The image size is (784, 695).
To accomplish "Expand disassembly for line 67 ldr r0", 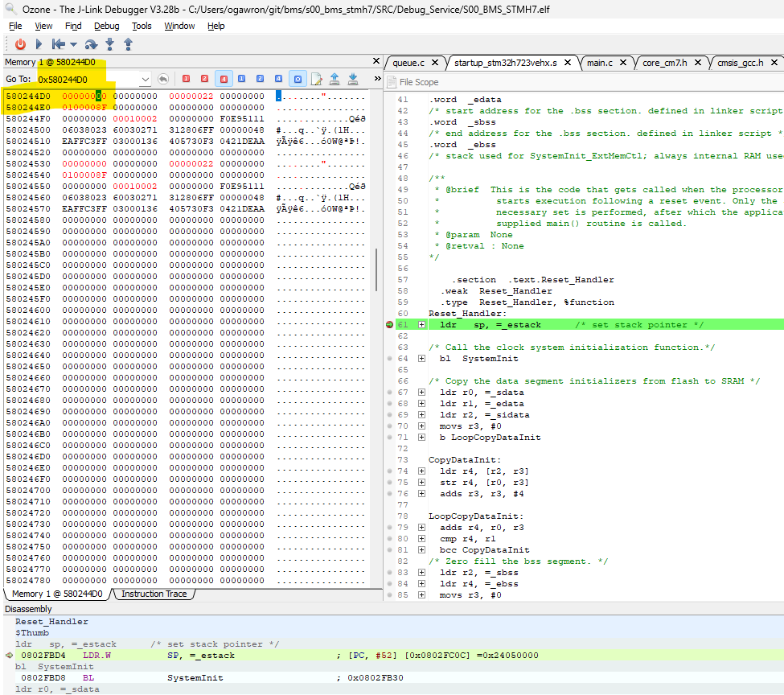I will pyautogui.click(x=421, y=393).
